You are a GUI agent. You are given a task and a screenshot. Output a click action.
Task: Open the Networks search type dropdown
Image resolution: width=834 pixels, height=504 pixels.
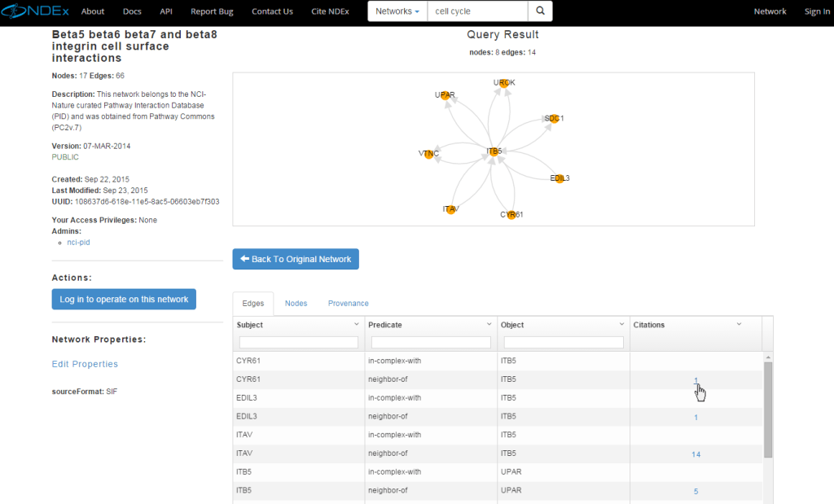point(397,11)
